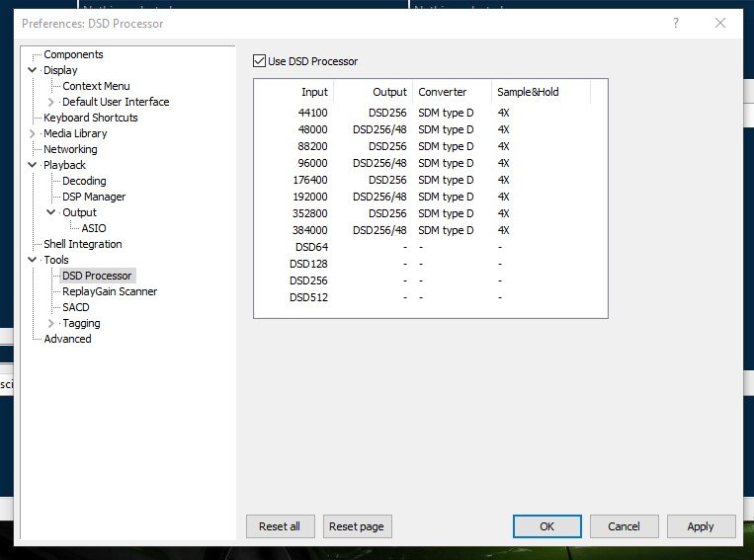Select DSP Manager in the tree
This screenshot has width=754, height=560.
pyautogui.click(x=94, y=197)
